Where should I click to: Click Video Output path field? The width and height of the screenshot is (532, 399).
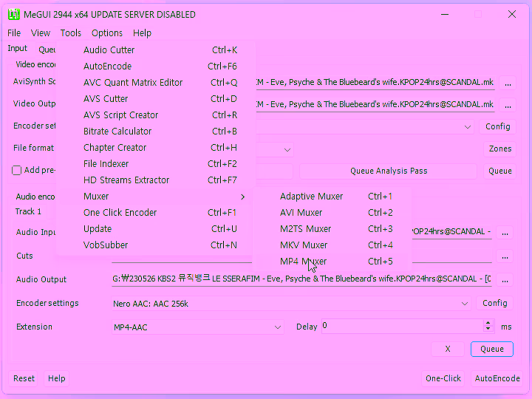[375, 104]
